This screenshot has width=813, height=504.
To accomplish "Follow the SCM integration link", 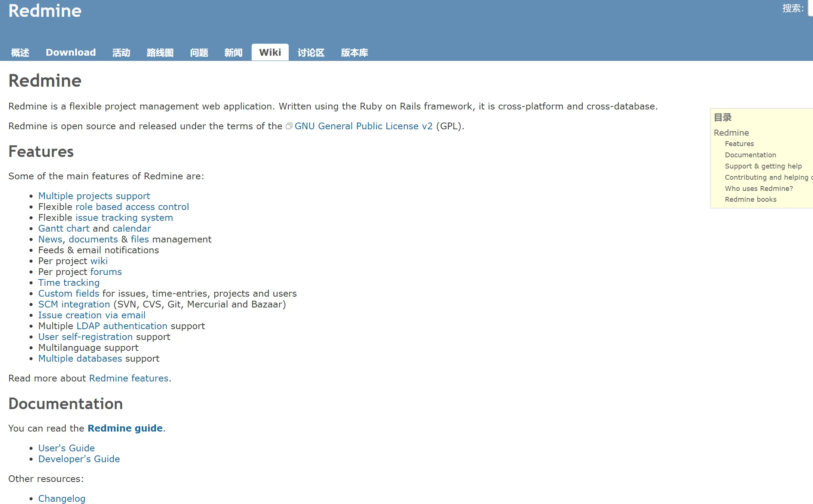I will coord(74,304).
